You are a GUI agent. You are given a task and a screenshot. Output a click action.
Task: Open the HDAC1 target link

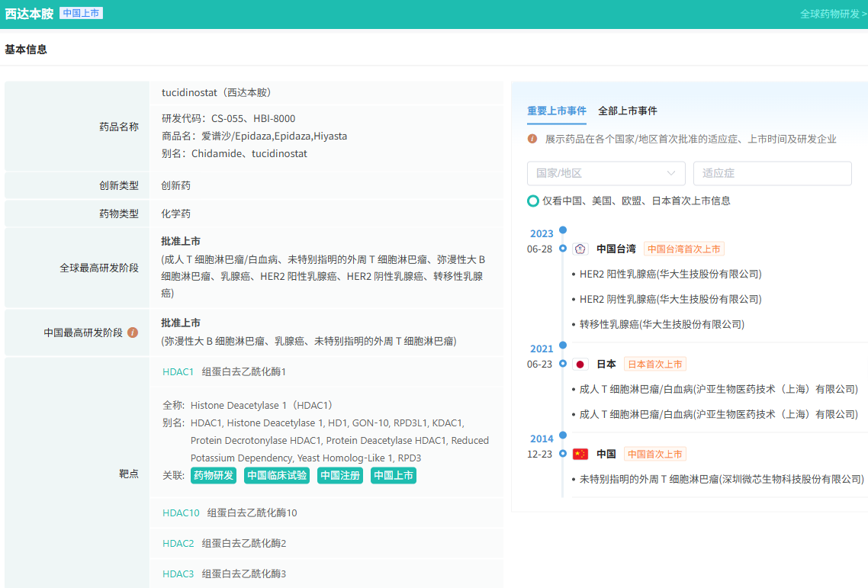coord(178,371)
